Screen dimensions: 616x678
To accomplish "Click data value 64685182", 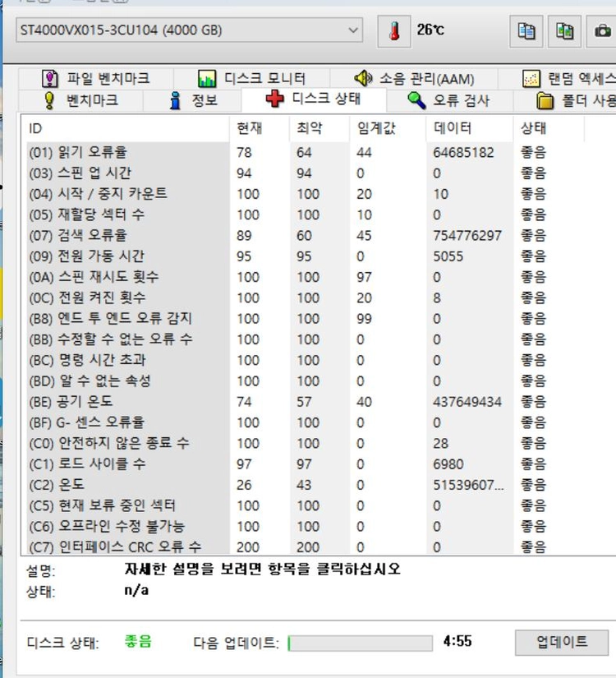I will click(463, 152).
